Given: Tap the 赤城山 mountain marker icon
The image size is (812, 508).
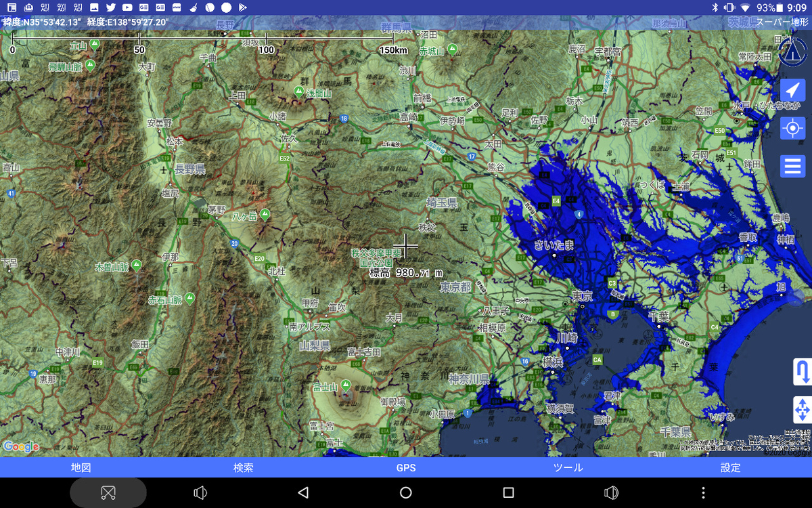Looking at the screenshot, I should (452, 49).
